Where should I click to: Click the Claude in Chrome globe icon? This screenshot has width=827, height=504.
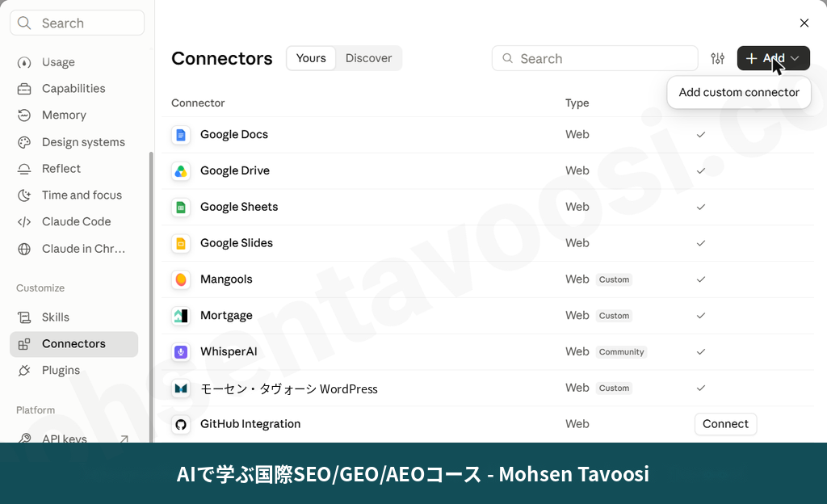tap(24, 249)
